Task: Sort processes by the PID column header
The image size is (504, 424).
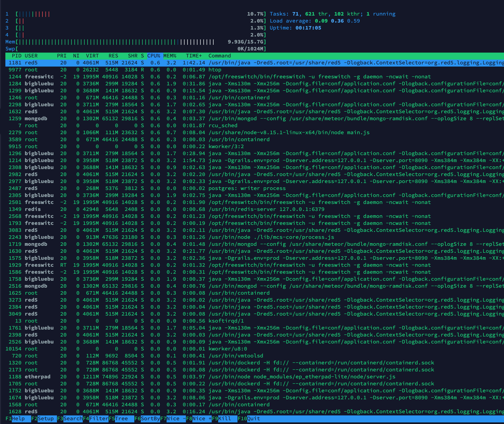Action: pos(16,56)
